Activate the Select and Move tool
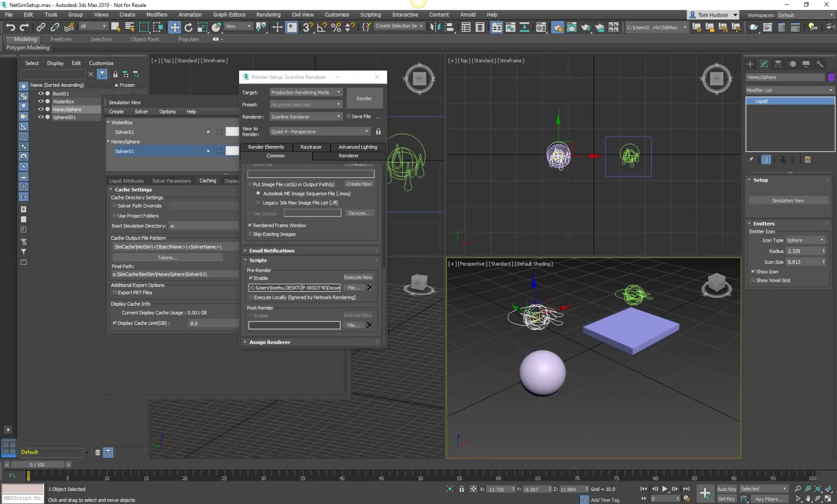Image resolution: width=837 pixels, height=504 pixels. [174, 27]
